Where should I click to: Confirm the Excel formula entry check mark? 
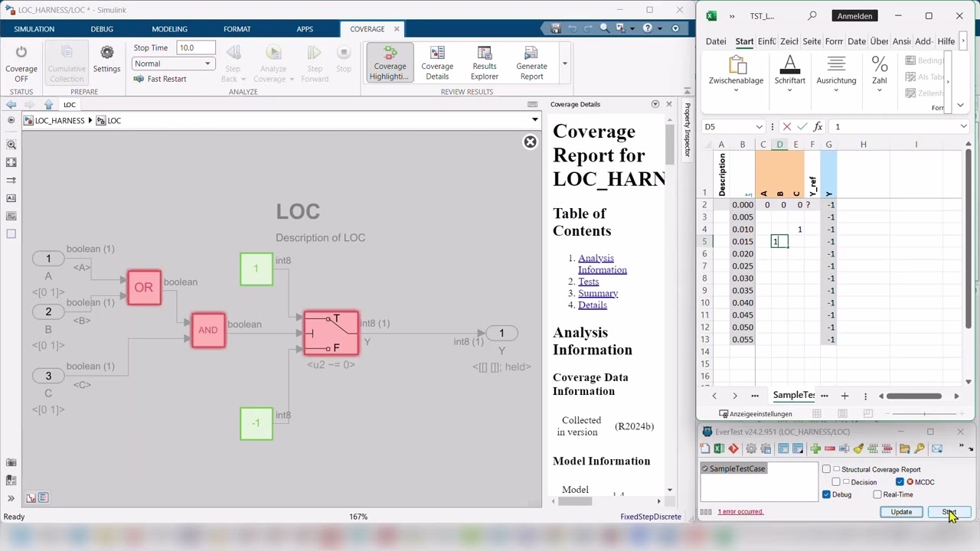(802, 126)
